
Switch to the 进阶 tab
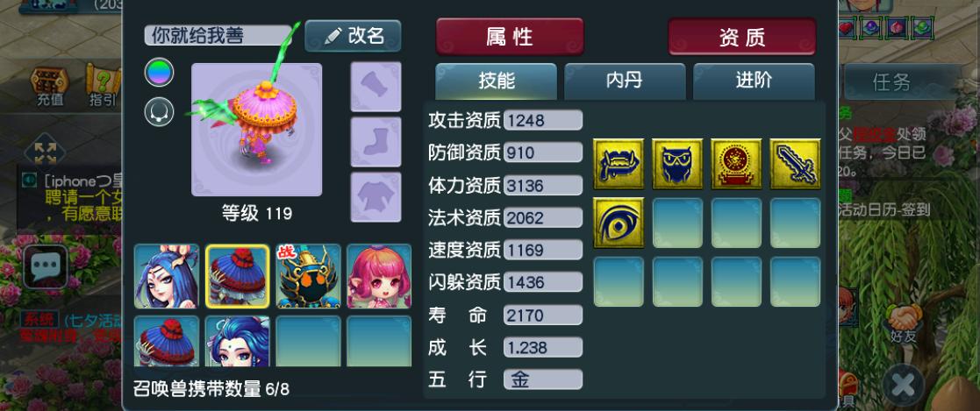754,81
